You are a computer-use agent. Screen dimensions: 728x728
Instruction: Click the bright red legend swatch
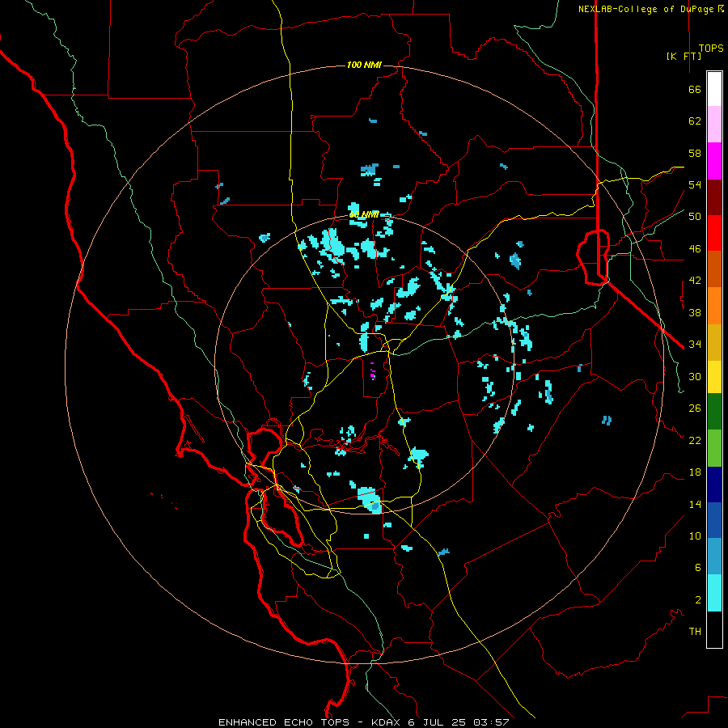coord(714,233)
